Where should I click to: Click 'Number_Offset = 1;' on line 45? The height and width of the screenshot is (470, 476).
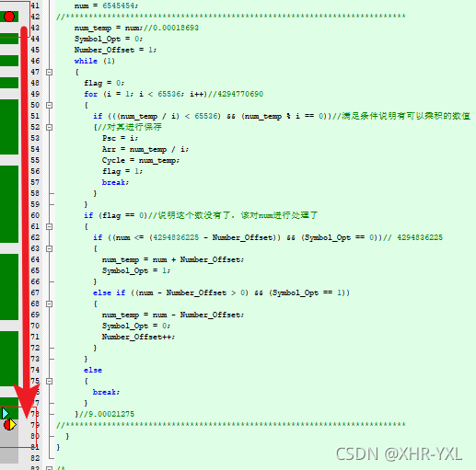click(115, 50)
